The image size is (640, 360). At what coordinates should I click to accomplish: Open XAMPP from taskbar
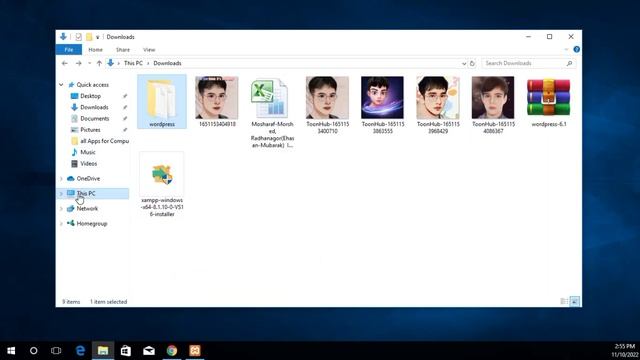tap(195, 351)
